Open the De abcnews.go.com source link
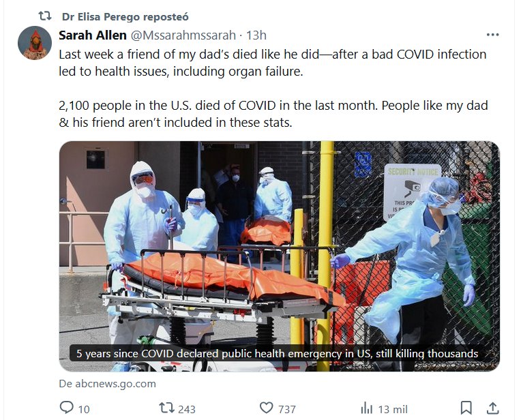 coord(107,383)
